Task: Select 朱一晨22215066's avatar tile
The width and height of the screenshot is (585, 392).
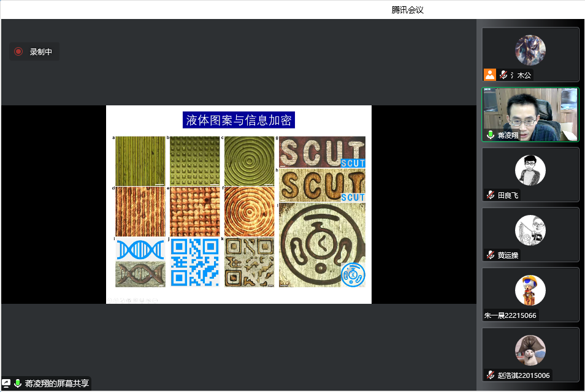Action: 530,290
